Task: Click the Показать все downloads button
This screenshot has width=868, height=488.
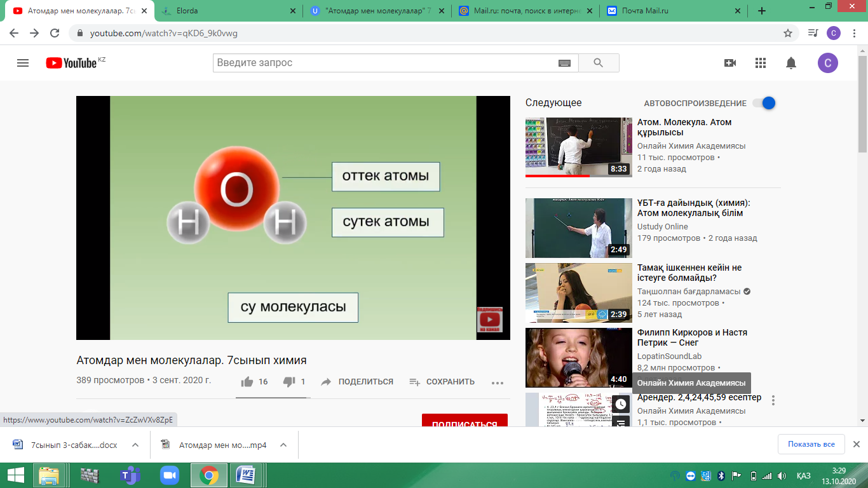Action: (x=811, y=444)
